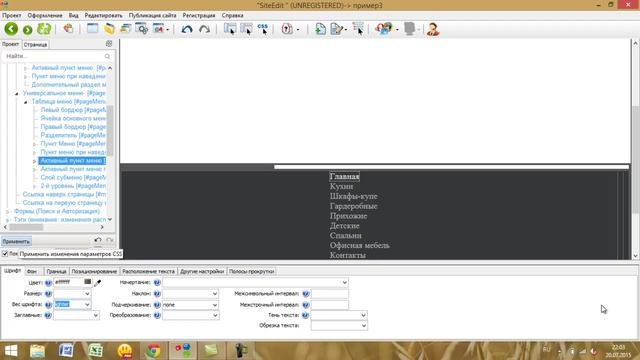The image size is (640, 360).
Task: Click the grid with pointer toolbar icon
Action: pyautogui.click(x=358, y=29)
